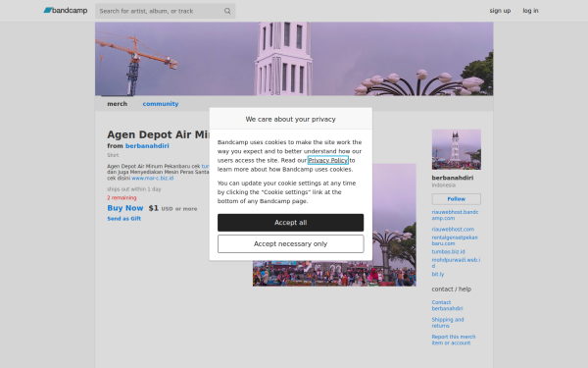
Task: Open the sign up link
Action: [500, 11]
